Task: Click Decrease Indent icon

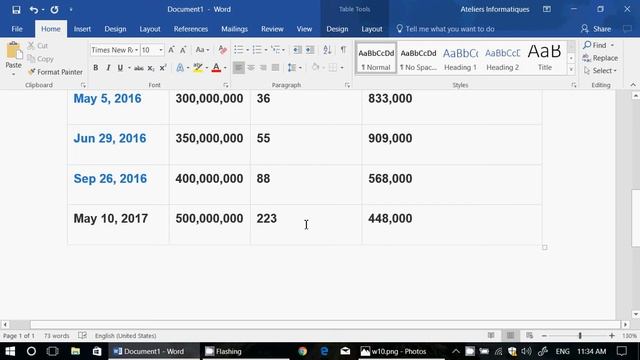Action: pos(298,50)
